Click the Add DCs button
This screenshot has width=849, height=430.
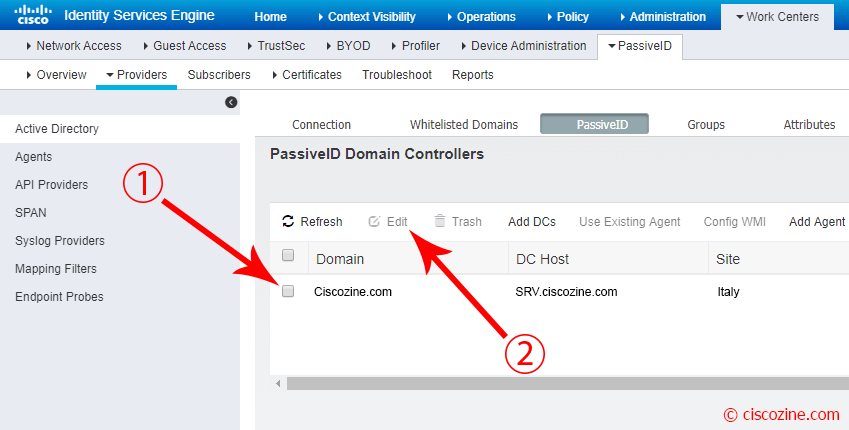pos(532,221)
